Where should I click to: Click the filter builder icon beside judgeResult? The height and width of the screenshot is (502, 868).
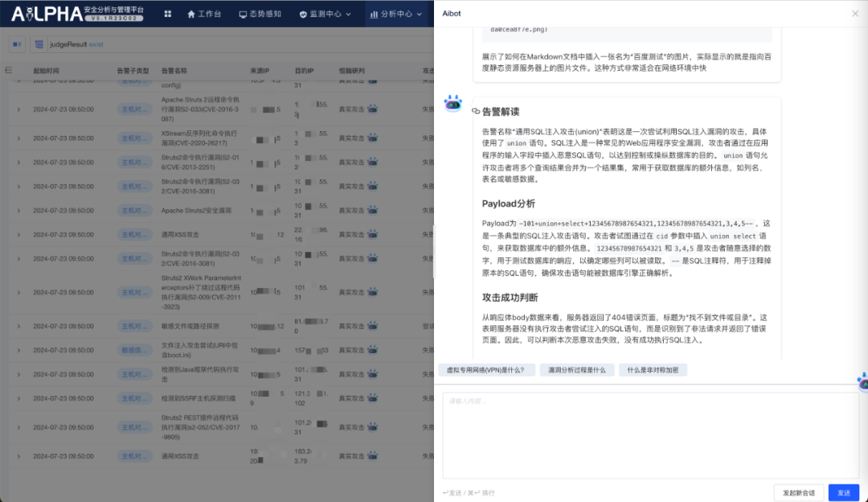point(39,44)
